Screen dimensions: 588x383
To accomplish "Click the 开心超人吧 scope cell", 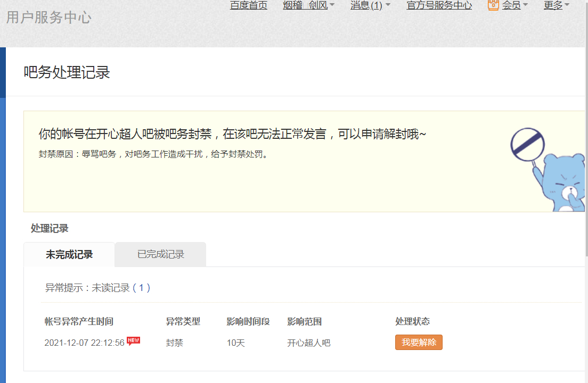I will coord(308,343).
